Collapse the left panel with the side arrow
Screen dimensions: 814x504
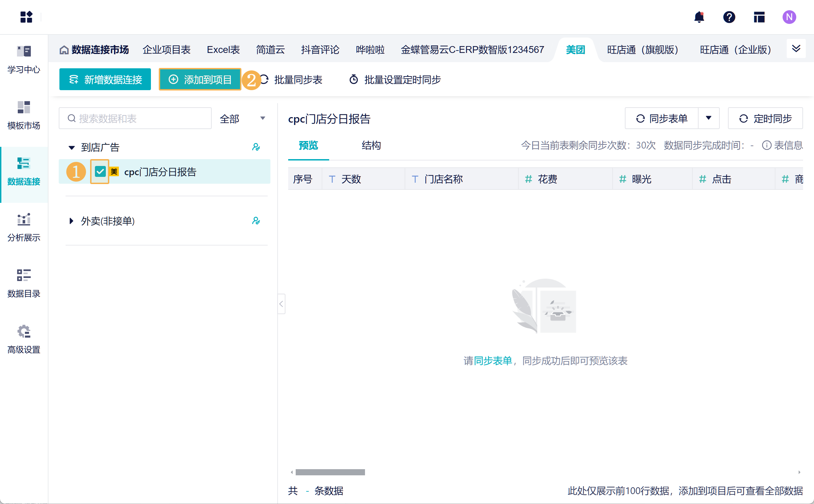(x=281, y=304)
